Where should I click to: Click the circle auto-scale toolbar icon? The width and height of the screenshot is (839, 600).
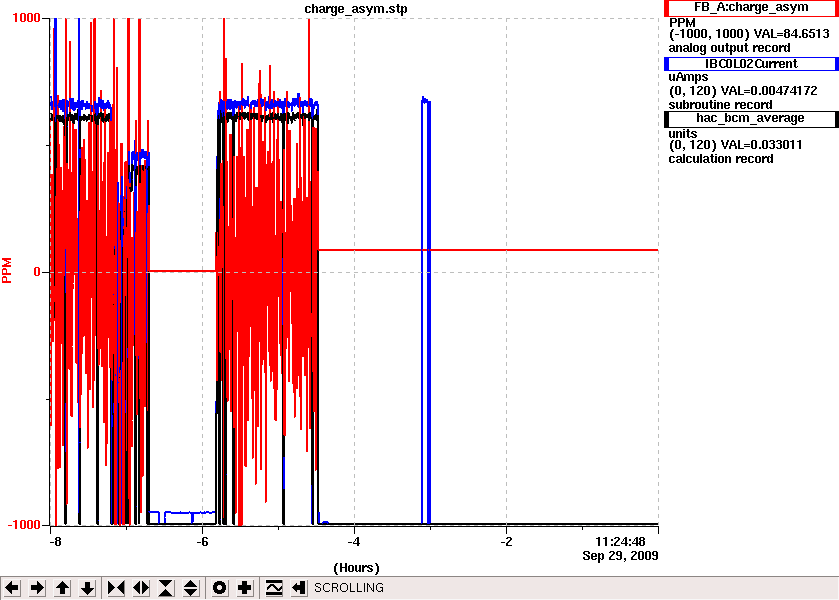pyautogui.click(x=219, y=588)
